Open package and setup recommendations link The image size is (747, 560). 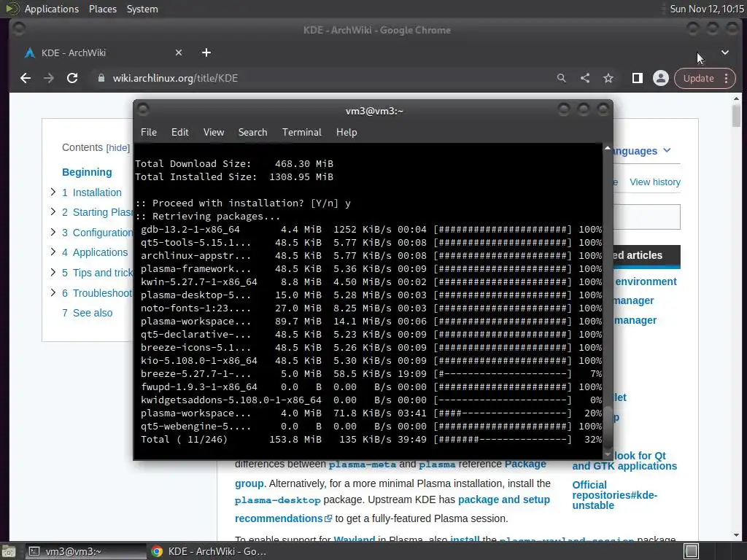click(x=392, y=508)
